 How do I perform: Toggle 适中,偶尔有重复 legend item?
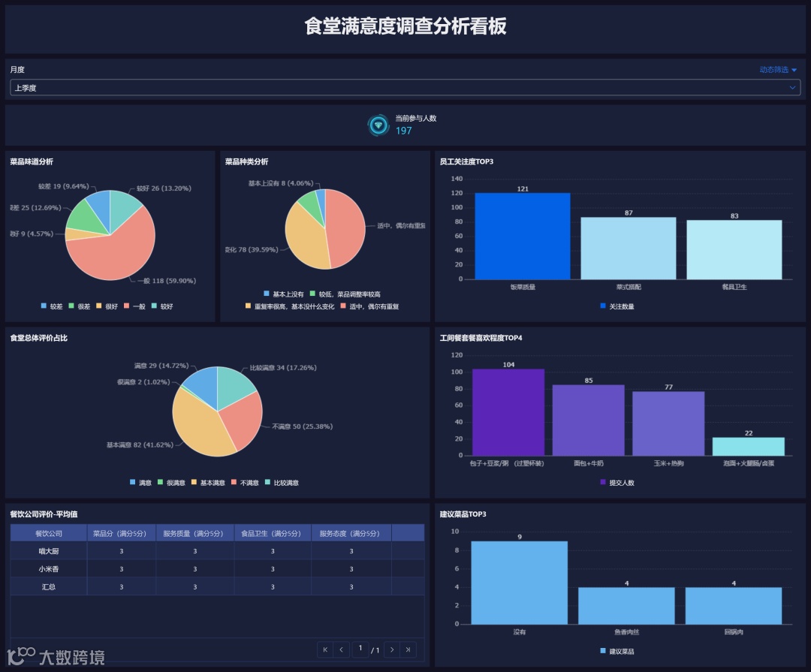[369, 306]
